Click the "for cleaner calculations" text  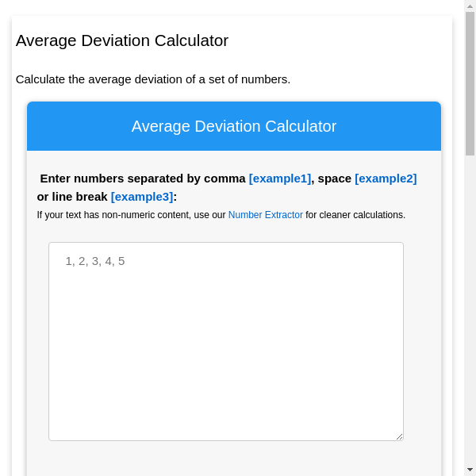[355, 215]
